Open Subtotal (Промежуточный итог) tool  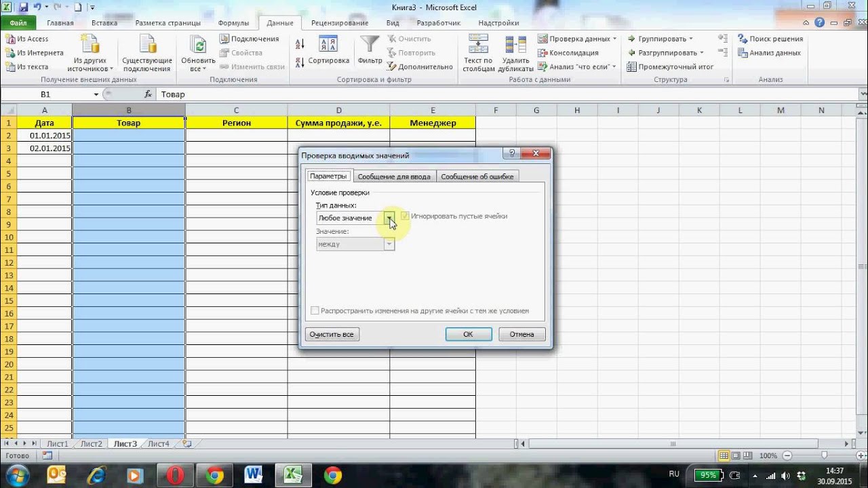click(671, 66)
